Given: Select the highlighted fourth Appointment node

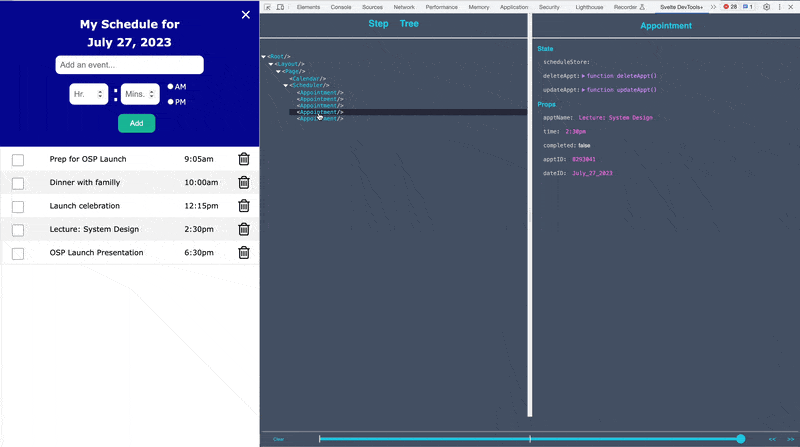Looking at the screenshot, I should (320, 112).
